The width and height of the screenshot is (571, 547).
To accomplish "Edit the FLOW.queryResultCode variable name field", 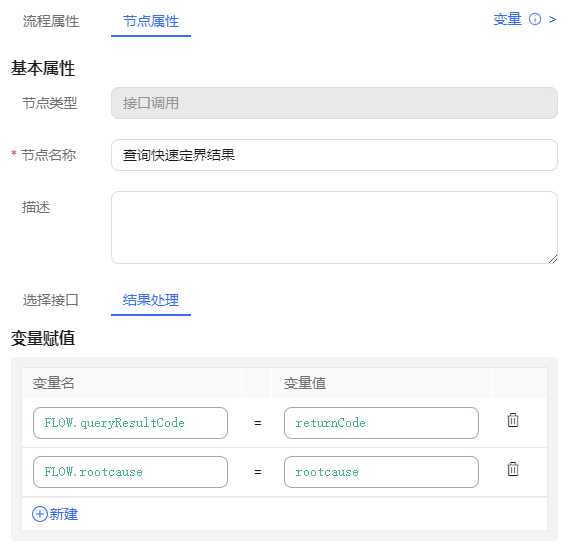I will [x=130, y=423].
